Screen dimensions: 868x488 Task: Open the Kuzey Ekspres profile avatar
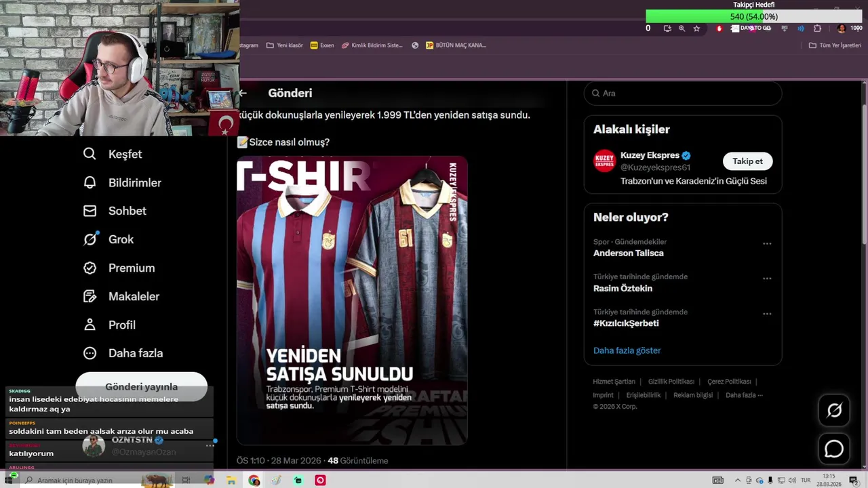pos(604,161)
